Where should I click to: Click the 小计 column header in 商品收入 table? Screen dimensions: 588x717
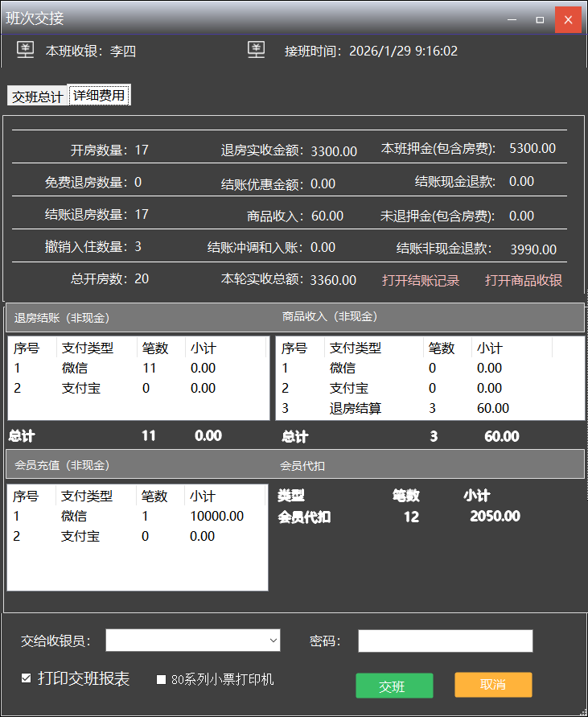490,348
